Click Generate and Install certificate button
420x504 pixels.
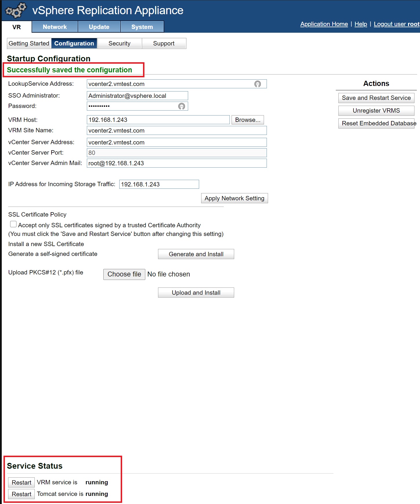point(196,254)
